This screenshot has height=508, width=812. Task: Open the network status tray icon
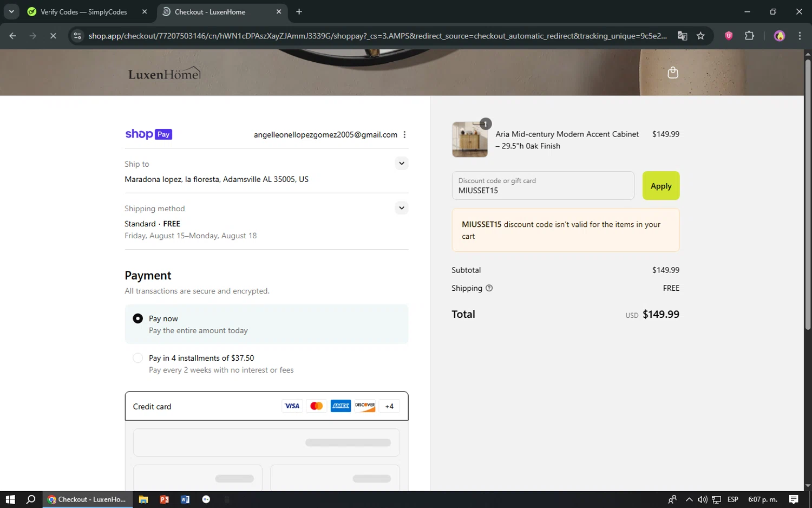click(716, 499)
